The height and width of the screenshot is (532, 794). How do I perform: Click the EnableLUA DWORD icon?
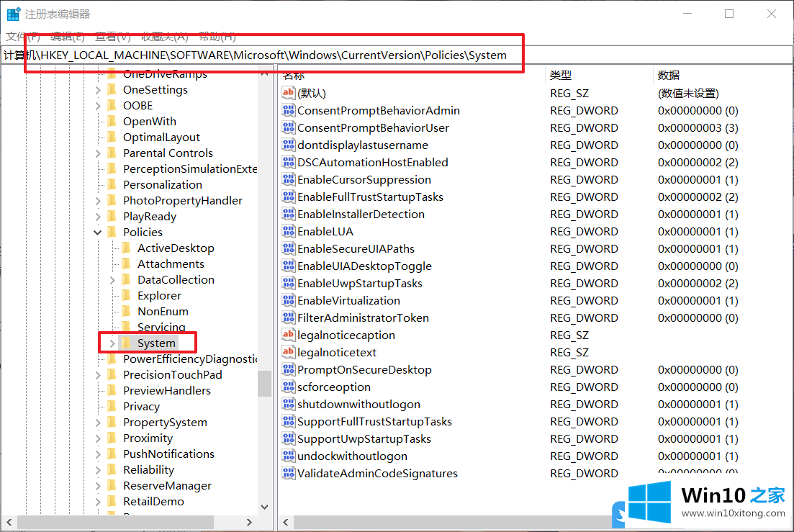pos(289,231)
